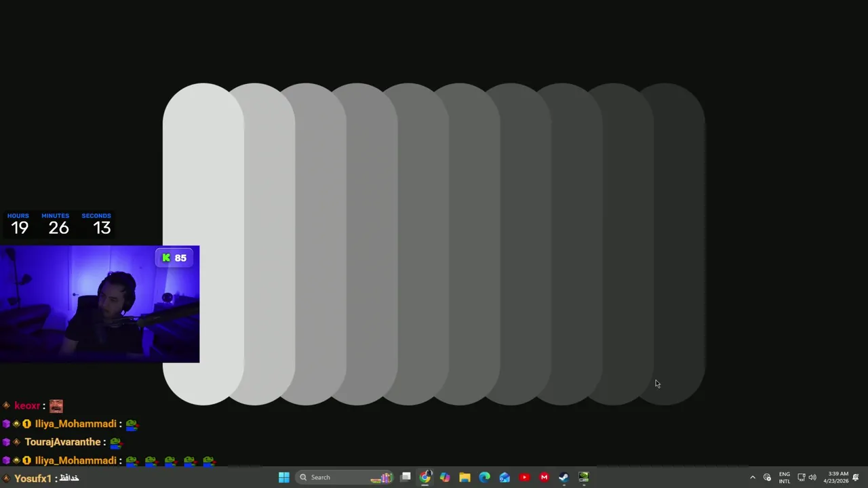Open the clock showing 3:39 AM
This screenshot has width=868, height=488.
tap(836, 477)
